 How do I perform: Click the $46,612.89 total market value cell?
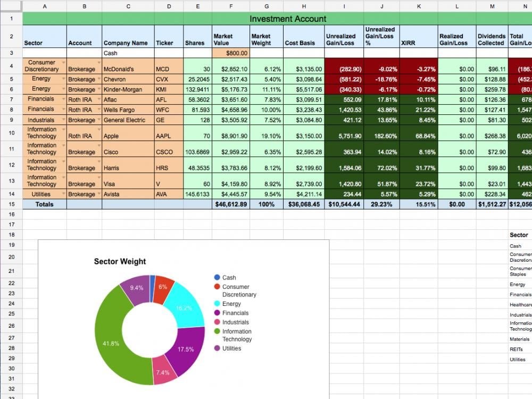click(x=231, y=204)
